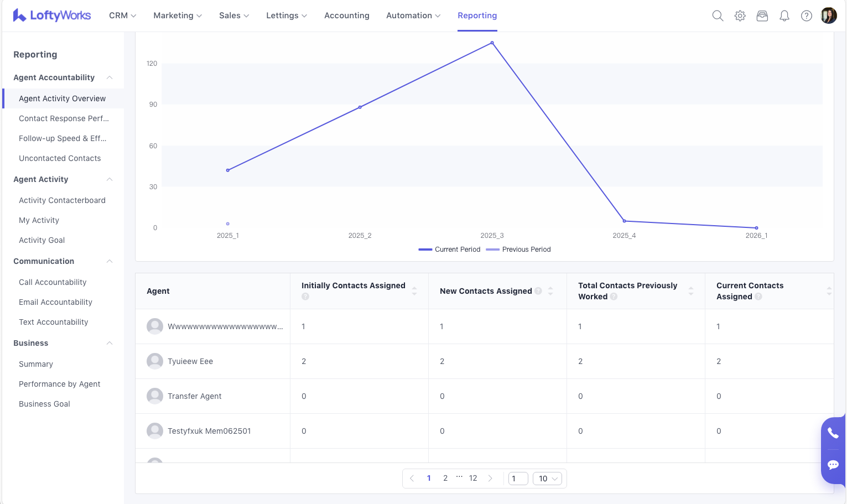Click the LoftyWorks logo
847x504 pixels.
[52, 15]
